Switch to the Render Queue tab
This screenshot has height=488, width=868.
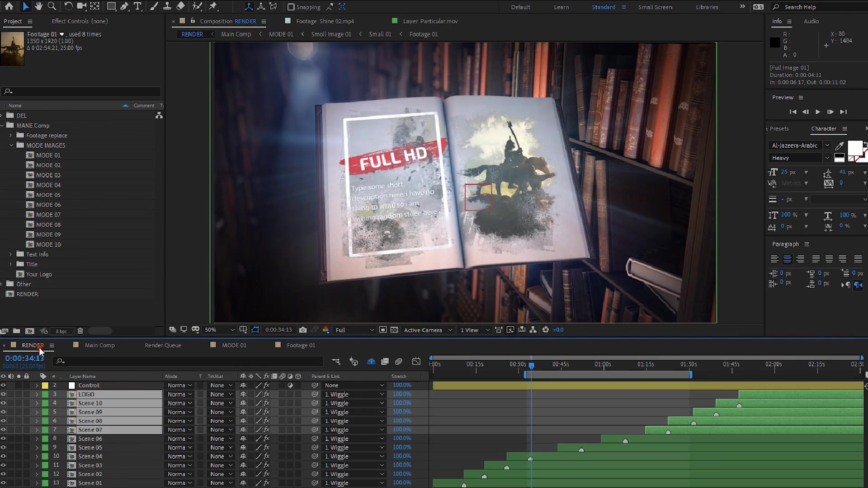(x=163, y=345)
